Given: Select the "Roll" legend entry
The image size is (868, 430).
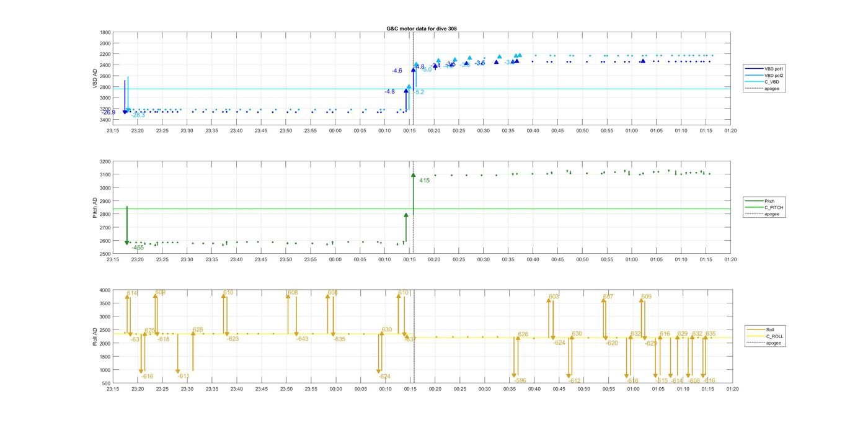Looking at the screenshot, I should pos(761,329).
